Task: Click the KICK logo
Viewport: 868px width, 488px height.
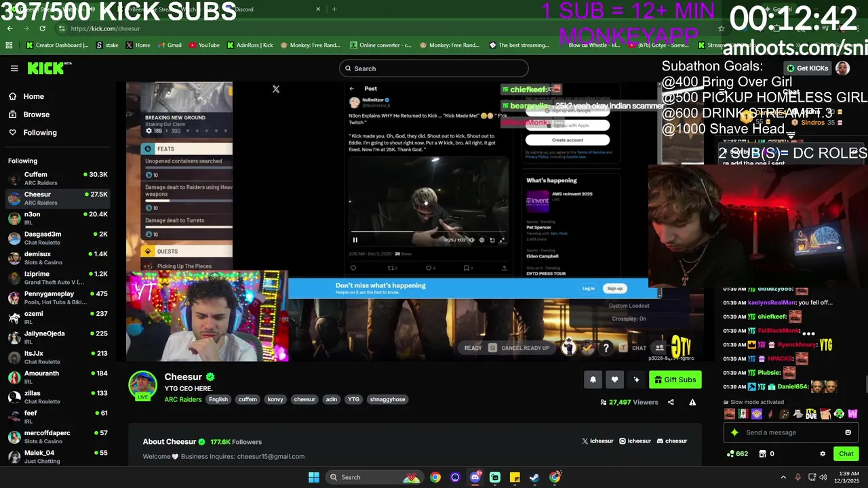Action: tap(49, 68)
